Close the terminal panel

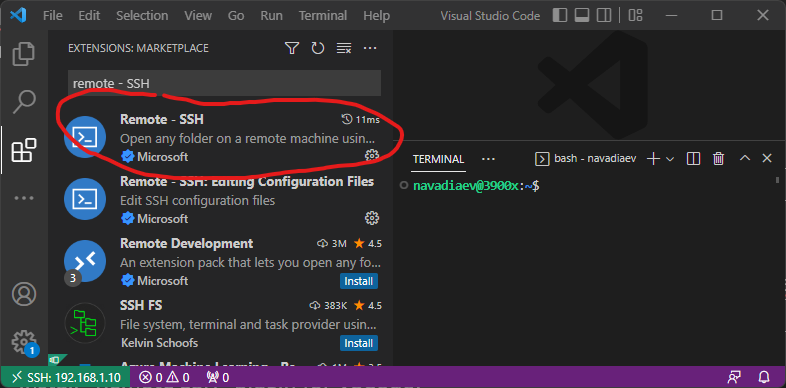coord(767,158)
